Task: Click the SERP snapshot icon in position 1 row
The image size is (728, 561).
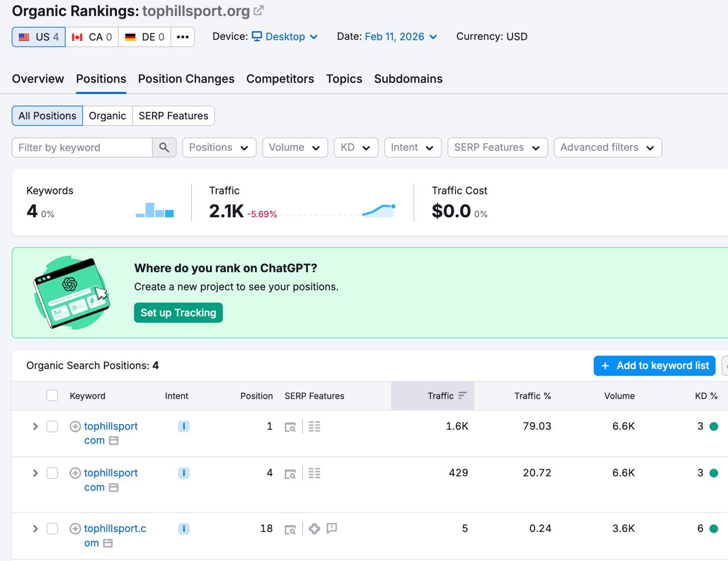Action: (x=290, y=427)
